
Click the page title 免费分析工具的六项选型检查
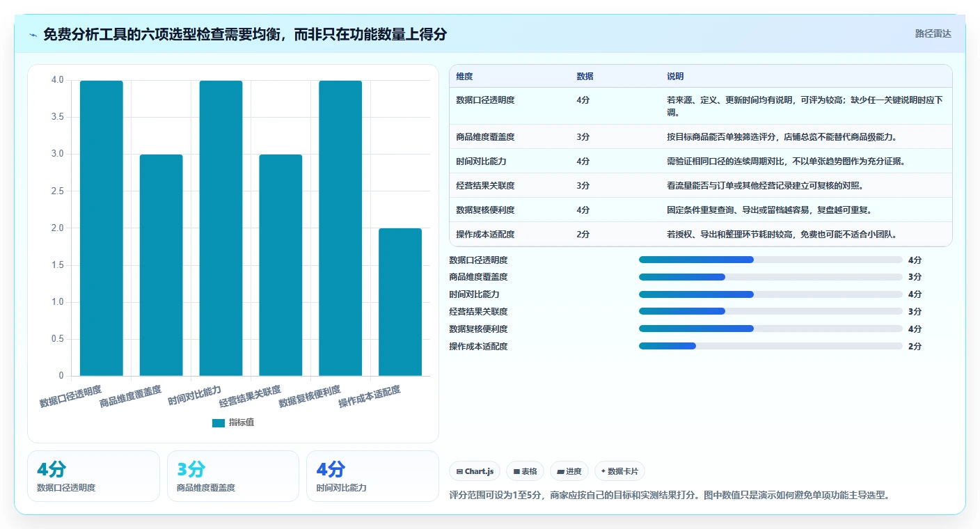[245, 34]
